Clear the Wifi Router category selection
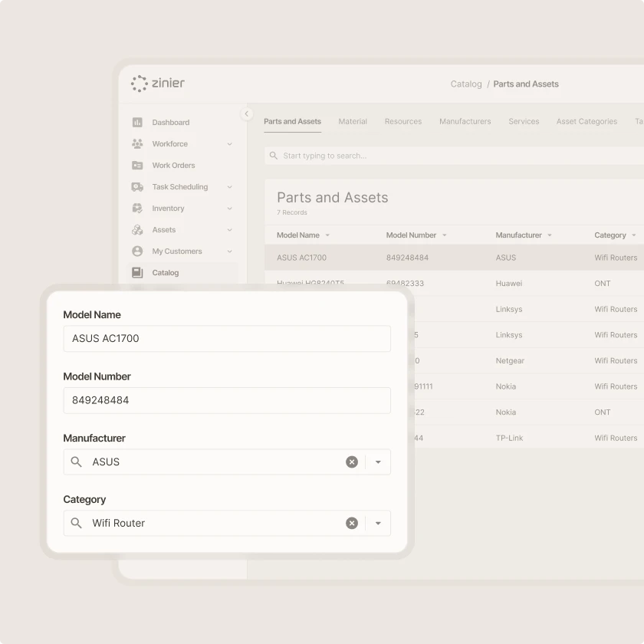The image size is (644, 644). (352, 523)
